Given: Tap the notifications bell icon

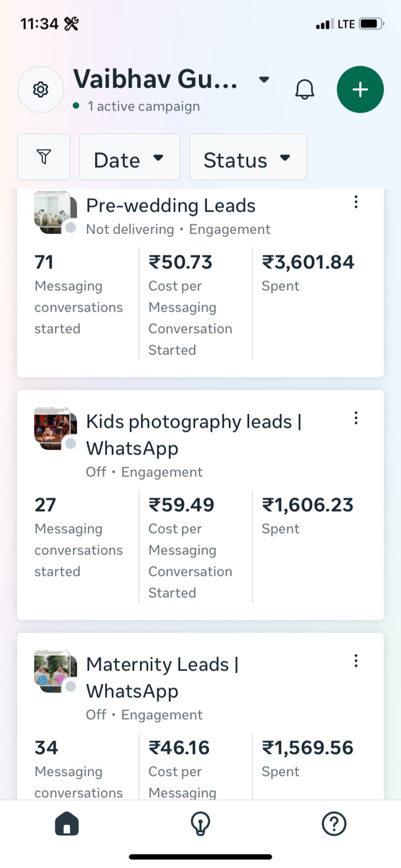Looking at the screenshot, I should point(305,90).
